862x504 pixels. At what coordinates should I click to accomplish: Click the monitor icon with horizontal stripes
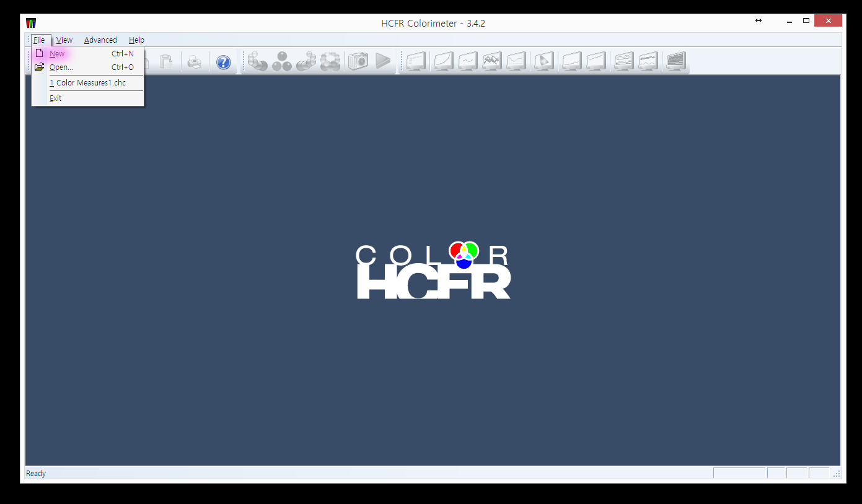[x=623, y=61]
